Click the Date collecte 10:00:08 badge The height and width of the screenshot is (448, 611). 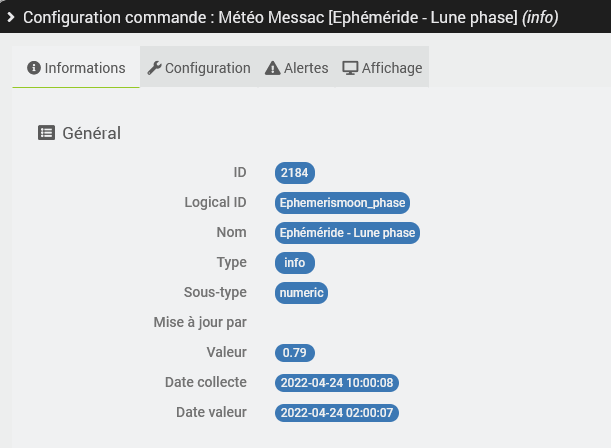[x=338, y=382]
